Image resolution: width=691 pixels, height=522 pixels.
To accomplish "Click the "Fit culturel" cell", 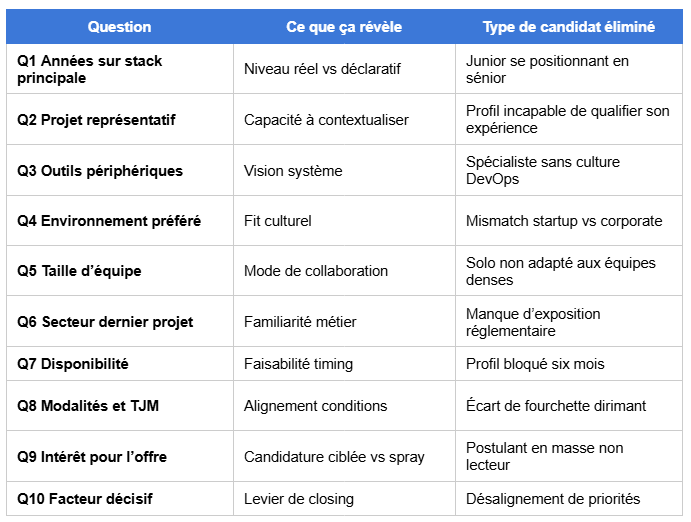I will click(344, 221).
